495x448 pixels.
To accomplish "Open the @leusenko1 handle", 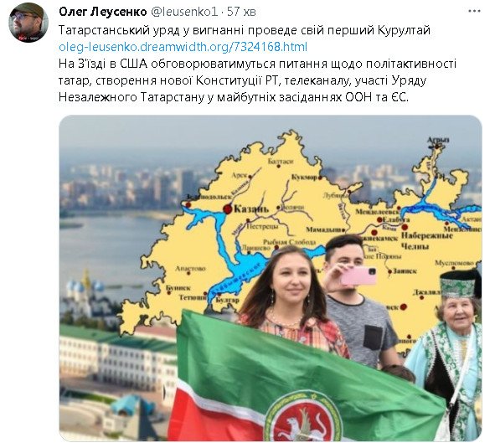I will [x=184, y=12].
